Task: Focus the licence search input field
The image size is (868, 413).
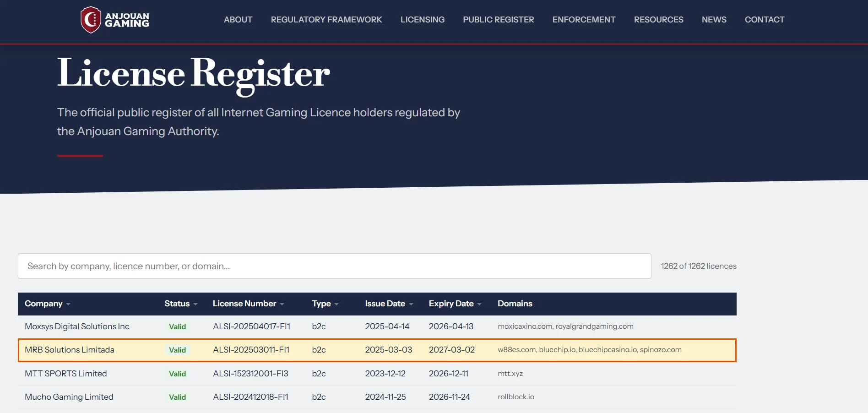Action: 334,266
